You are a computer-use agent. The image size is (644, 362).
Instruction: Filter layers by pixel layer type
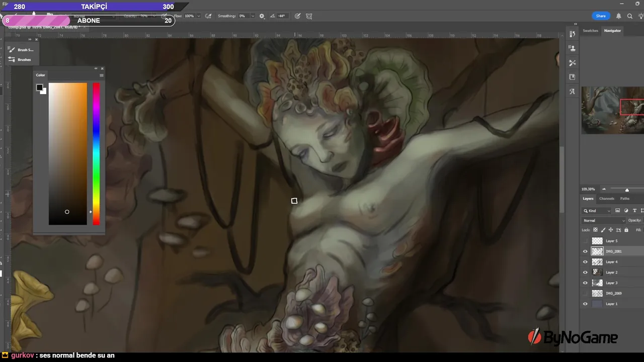point(617,211)
